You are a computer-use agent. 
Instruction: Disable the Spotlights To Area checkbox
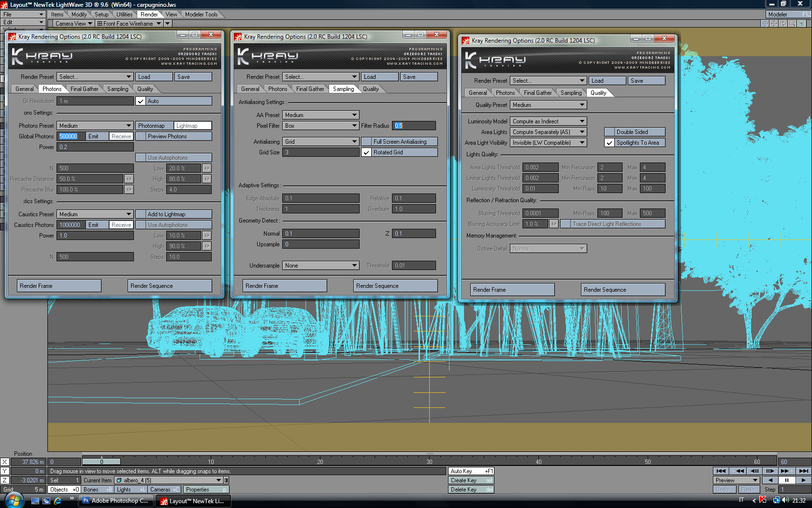pyautogui.click(x=609, y=143)
